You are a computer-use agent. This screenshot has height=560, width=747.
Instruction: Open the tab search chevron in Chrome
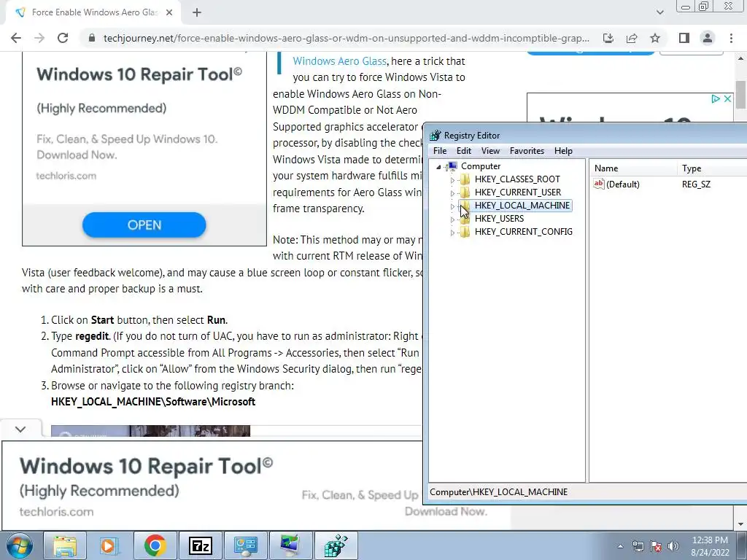coord(659,12)
